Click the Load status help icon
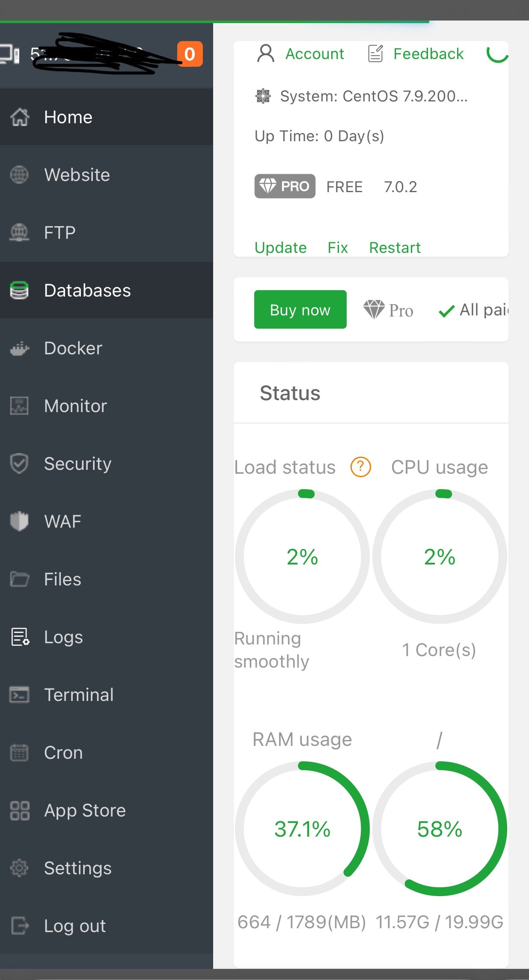529x980 pixels. pos(360,467)
